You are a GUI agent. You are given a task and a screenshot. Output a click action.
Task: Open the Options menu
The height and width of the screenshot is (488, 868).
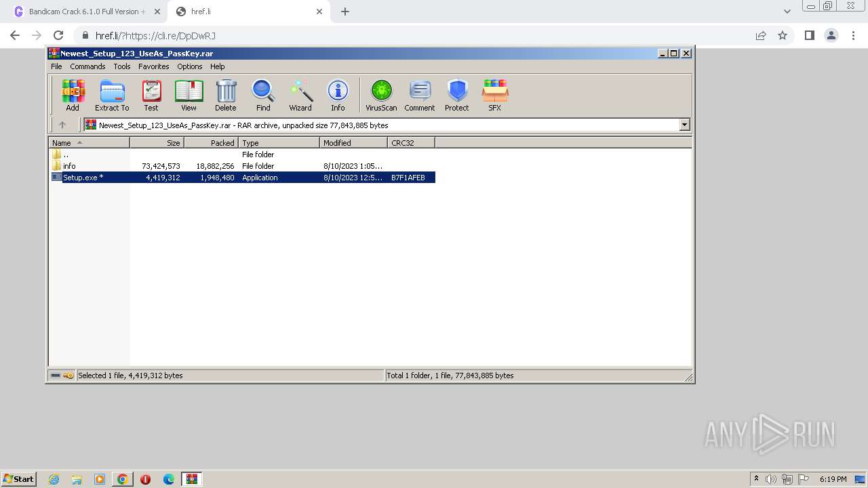click(x=190, y=66)
